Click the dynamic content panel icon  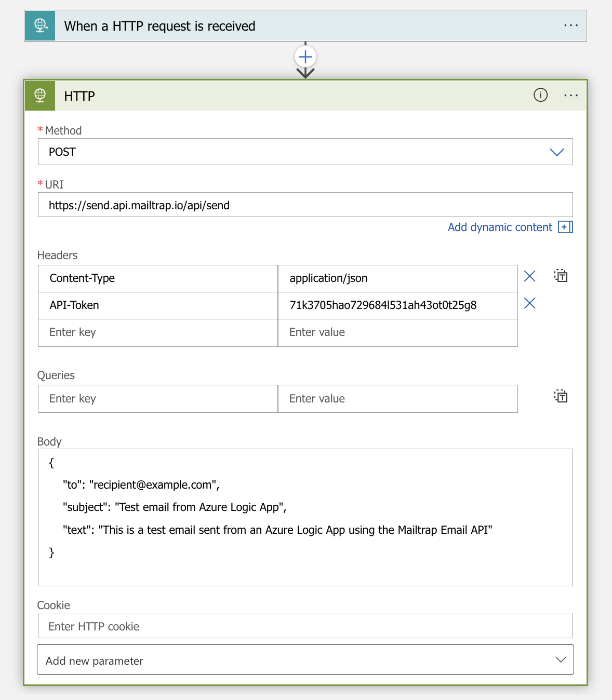565,227
